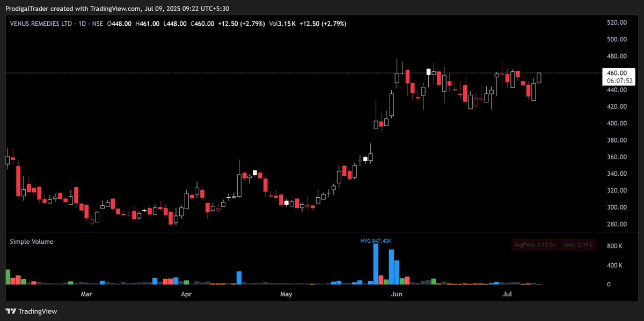
Task: Click the bar countdown 06:07:52
Action: (619, 81)
